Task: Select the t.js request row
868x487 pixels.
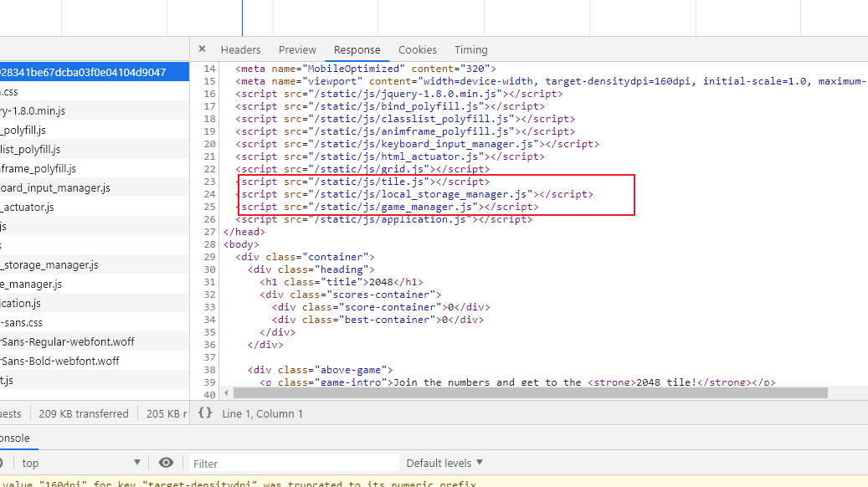Action: 94,380
